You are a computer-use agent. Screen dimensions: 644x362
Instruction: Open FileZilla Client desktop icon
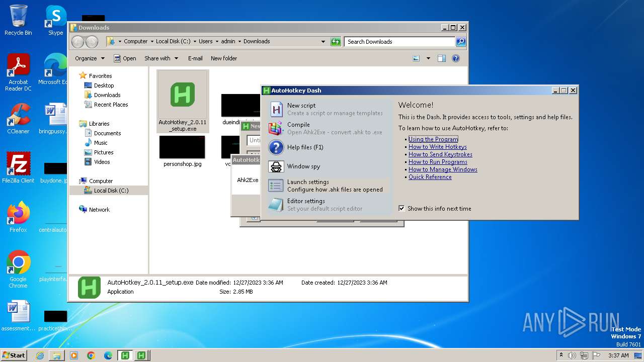[18, 168]
